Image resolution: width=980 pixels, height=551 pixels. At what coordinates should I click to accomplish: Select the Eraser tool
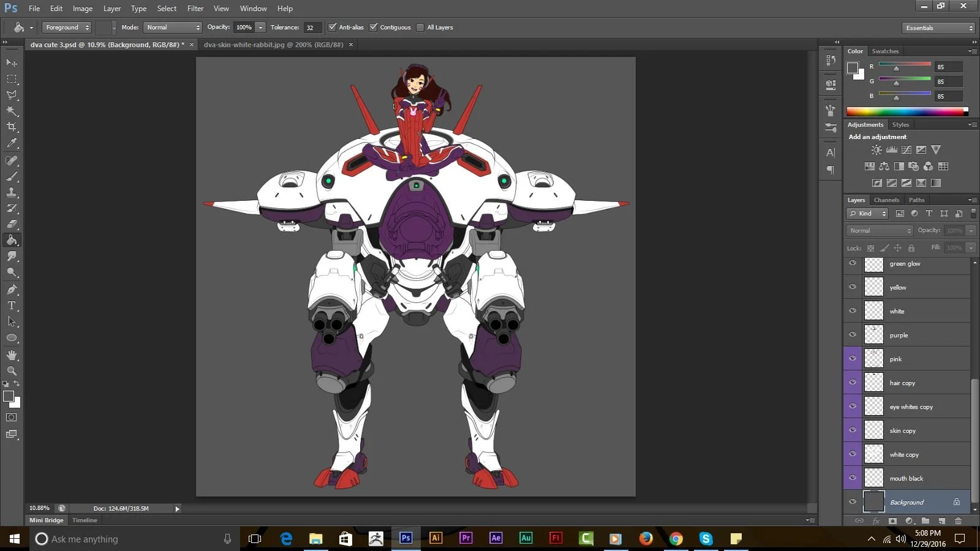[12, 224]
